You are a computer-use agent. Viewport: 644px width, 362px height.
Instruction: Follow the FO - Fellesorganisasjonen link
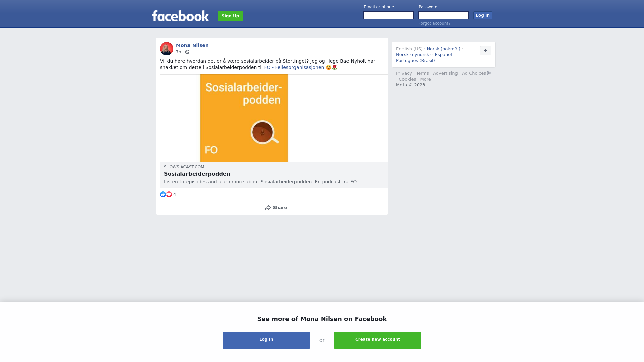(x=294, y=67)
